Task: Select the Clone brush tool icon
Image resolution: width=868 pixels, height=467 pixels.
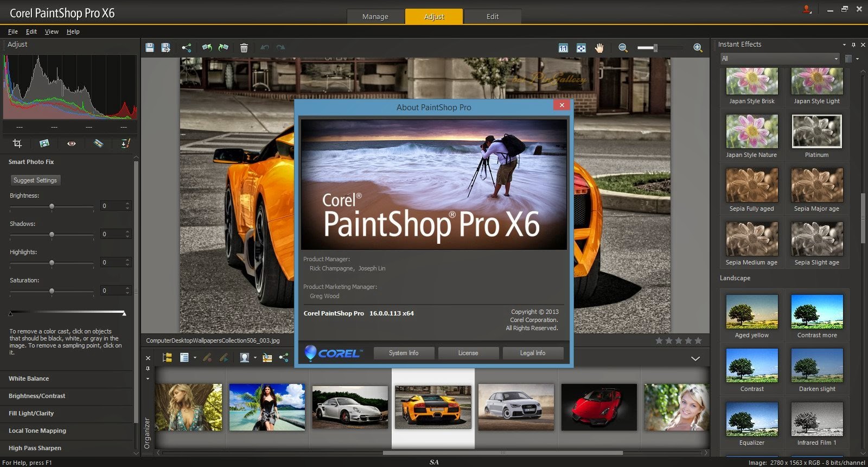Action: [125, 143]
